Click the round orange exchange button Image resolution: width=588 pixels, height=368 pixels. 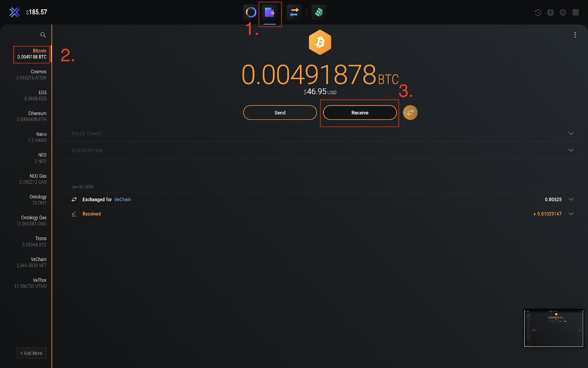click(410, 113)
